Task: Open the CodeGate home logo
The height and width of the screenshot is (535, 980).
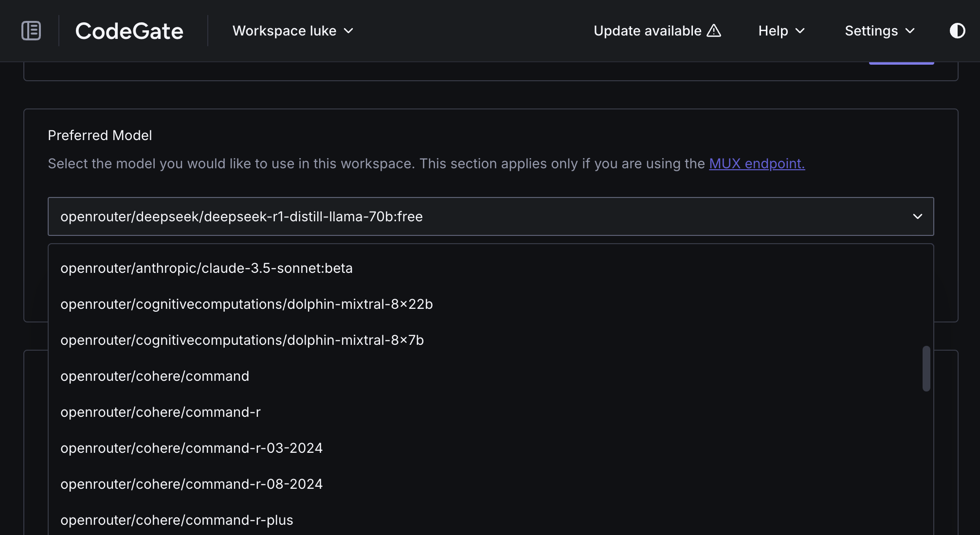Action: pos(129,31)
